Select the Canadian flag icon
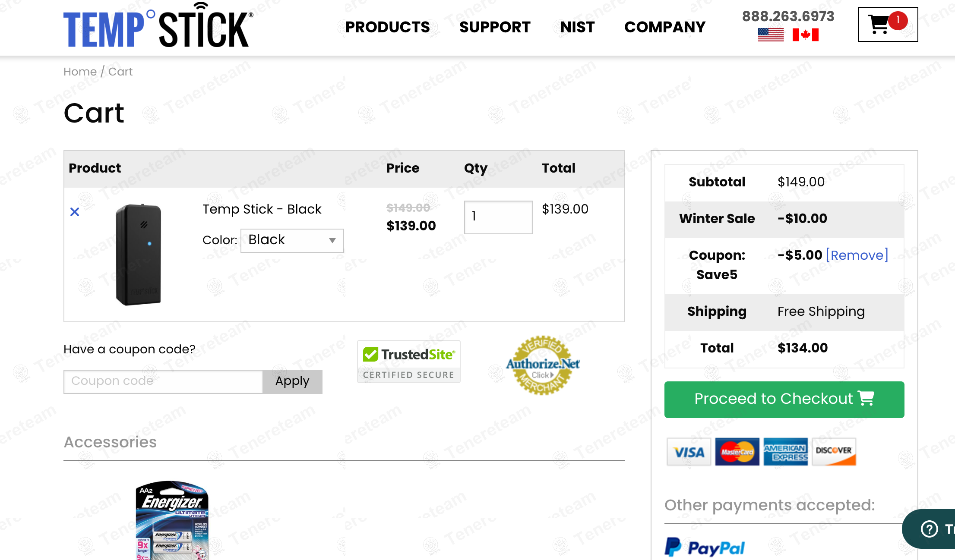 [x=806, y=35]
